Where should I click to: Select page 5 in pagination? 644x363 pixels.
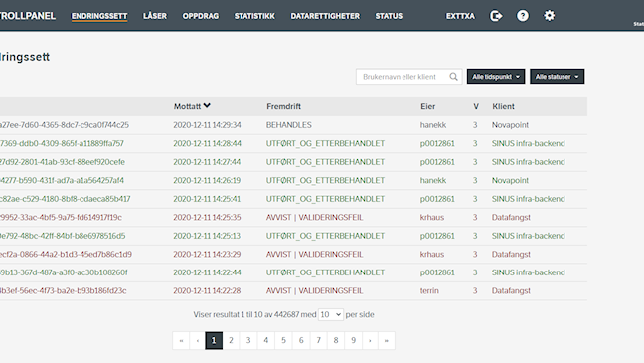tap(283, 341)
